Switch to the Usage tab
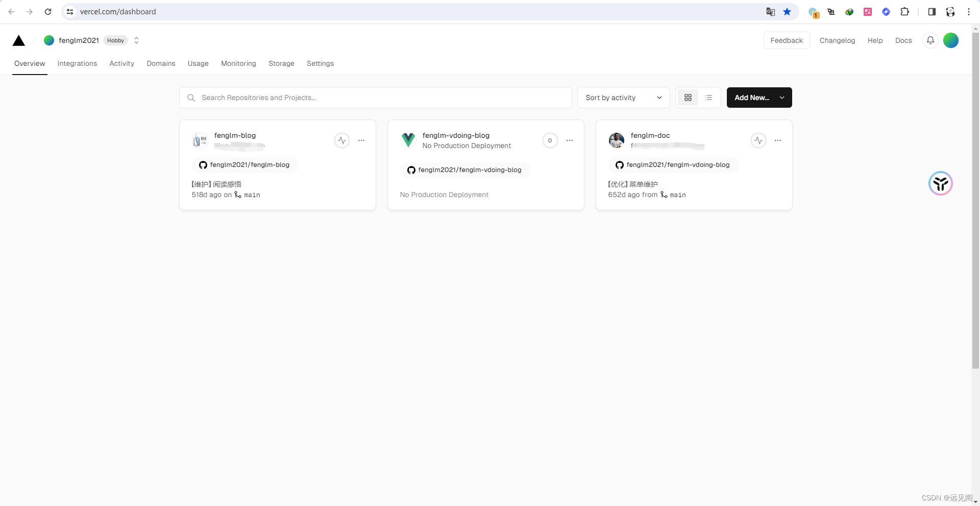This screenshot has height=506, width=980. tap(198, 63)
